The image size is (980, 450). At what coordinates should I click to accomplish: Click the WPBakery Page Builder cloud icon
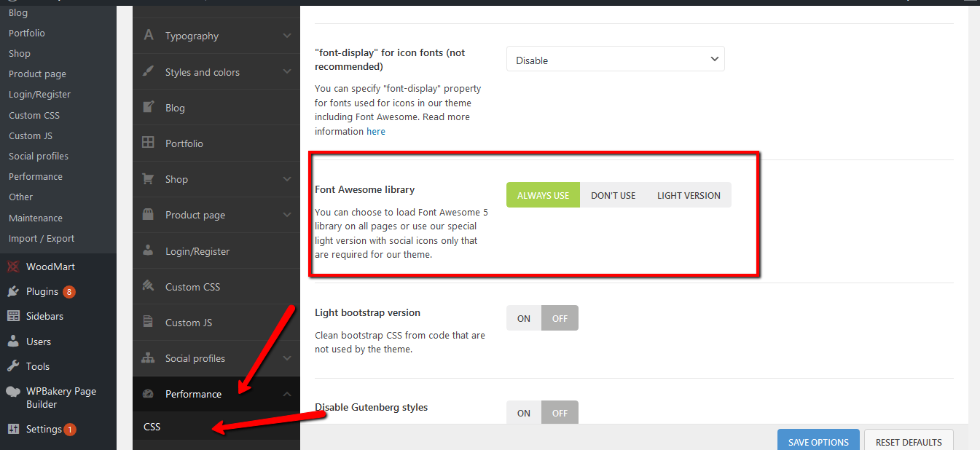click(x=13, y=391)
